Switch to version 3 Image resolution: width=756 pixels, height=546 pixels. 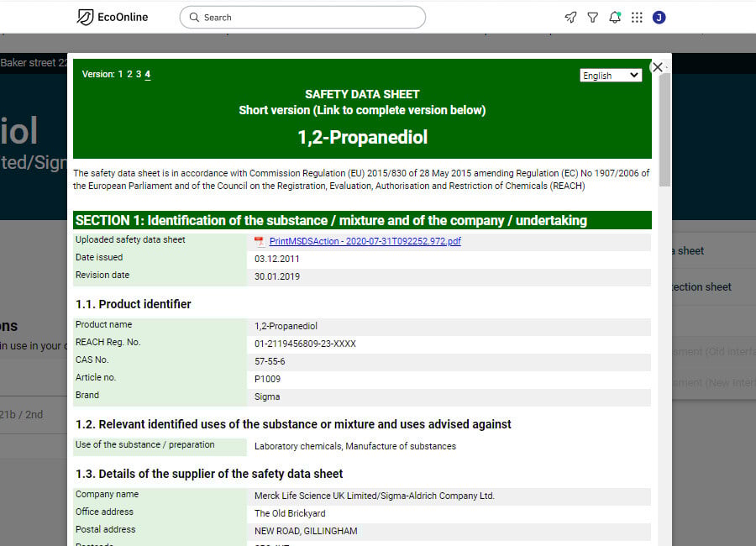[x=139, y=74]
